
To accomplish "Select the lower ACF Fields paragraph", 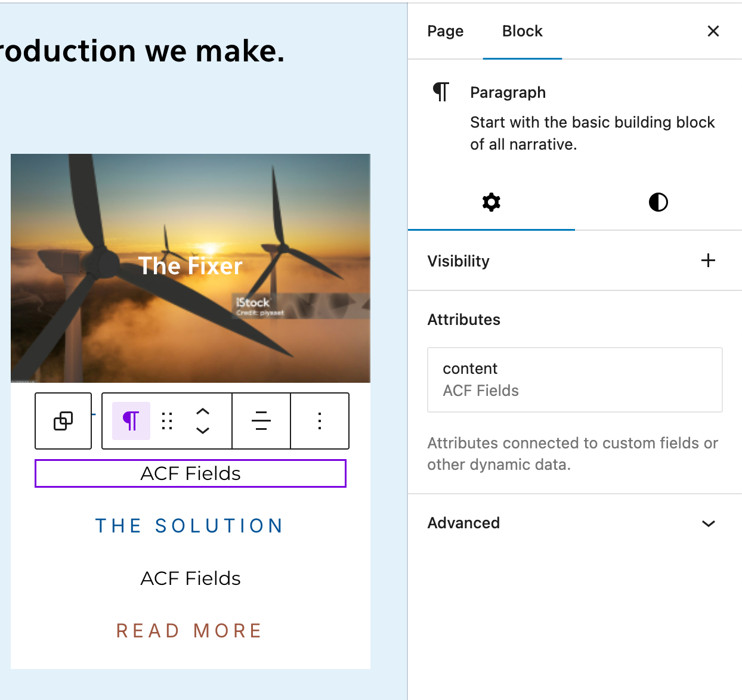I will pyautogui.click(x=191, y=578).
